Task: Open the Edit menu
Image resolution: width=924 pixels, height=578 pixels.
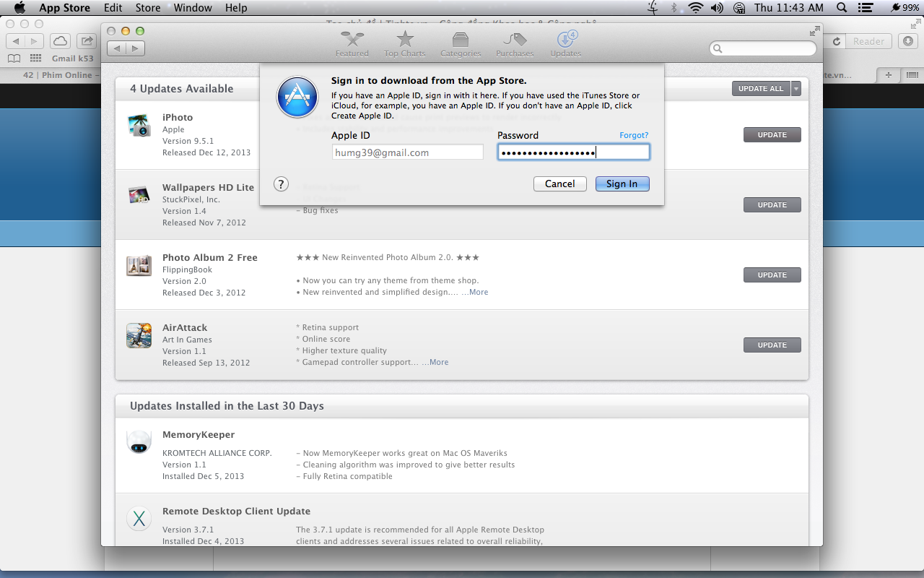Action: pyautogui.click(x=113, y=8)
